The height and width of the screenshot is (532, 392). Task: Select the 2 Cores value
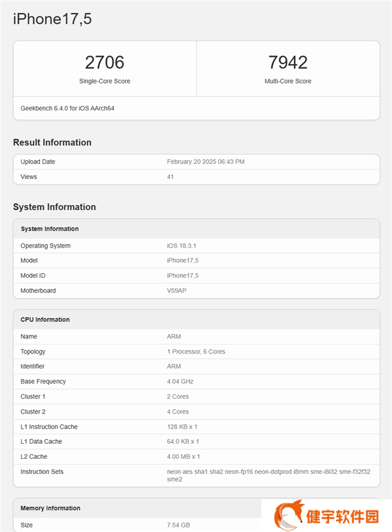(178, 397)
